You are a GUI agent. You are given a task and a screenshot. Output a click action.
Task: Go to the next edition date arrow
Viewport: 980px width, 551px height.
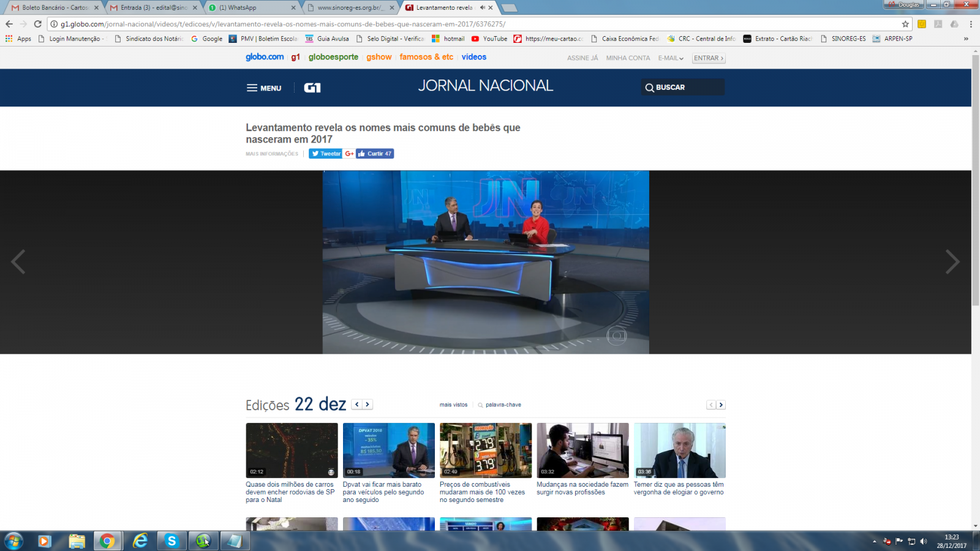click(x=367, y=405)
